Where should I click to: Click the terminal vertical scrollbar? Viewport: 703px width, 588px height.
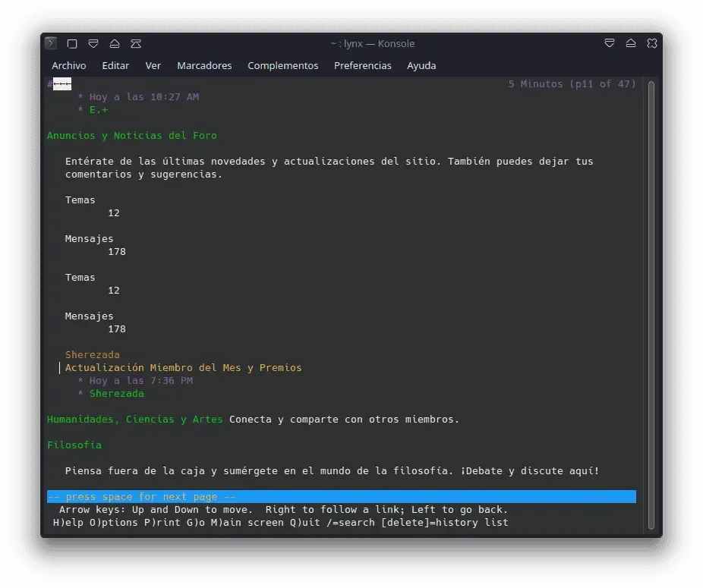tap(651, 305)
